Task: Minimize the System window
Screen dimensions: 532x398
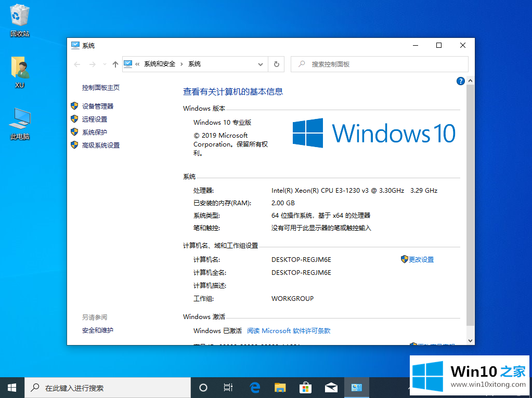Action: pyautogui.click(x=416, y=45)
